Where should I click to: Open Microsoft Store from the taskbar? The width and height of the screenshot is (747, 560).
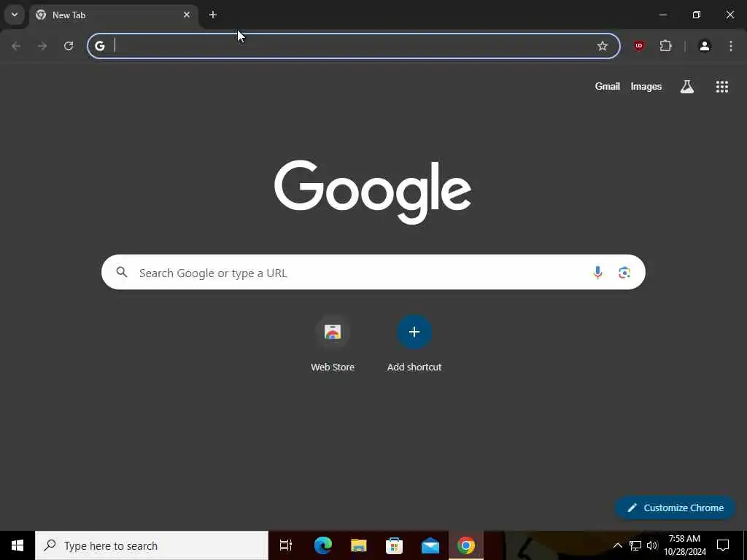395,545
